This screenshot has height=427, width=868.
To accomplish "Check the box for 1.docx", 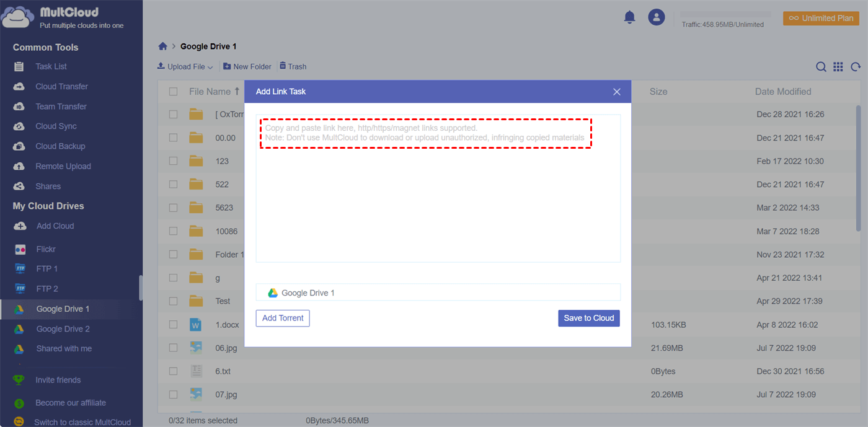I will [174, 324].
